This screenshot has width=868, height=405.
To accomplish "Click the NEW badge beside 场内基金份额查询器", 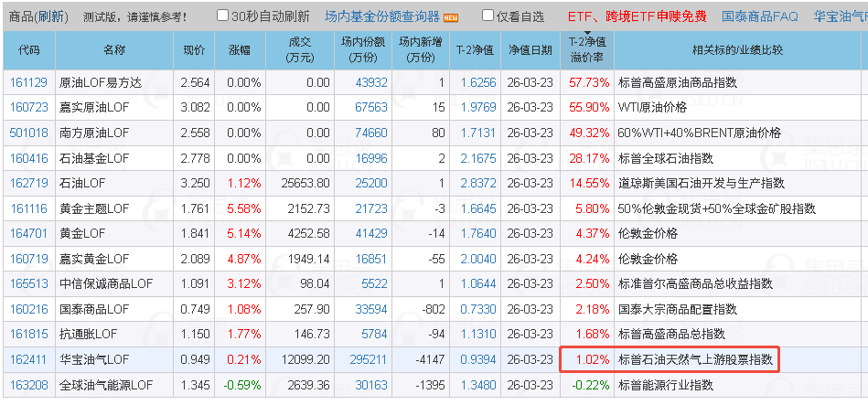I will (x=451, y=17).
